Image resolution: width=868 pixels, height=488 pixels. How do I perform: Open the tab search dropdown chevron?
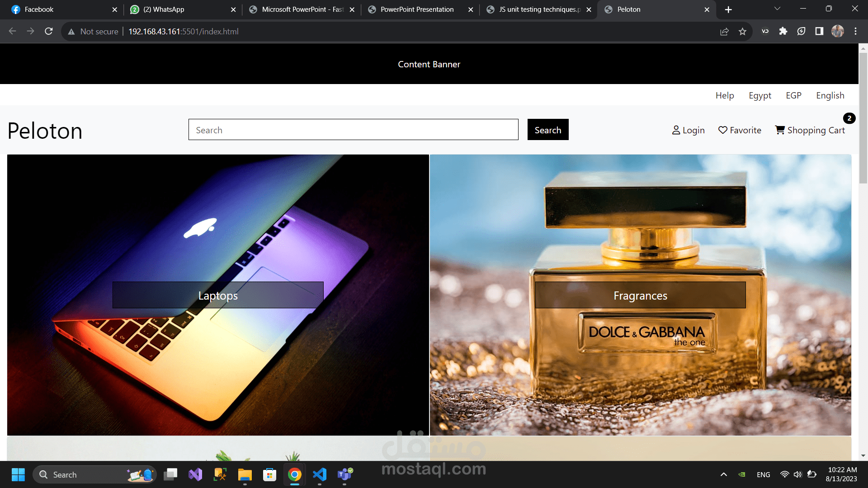(x=777, y=9)
